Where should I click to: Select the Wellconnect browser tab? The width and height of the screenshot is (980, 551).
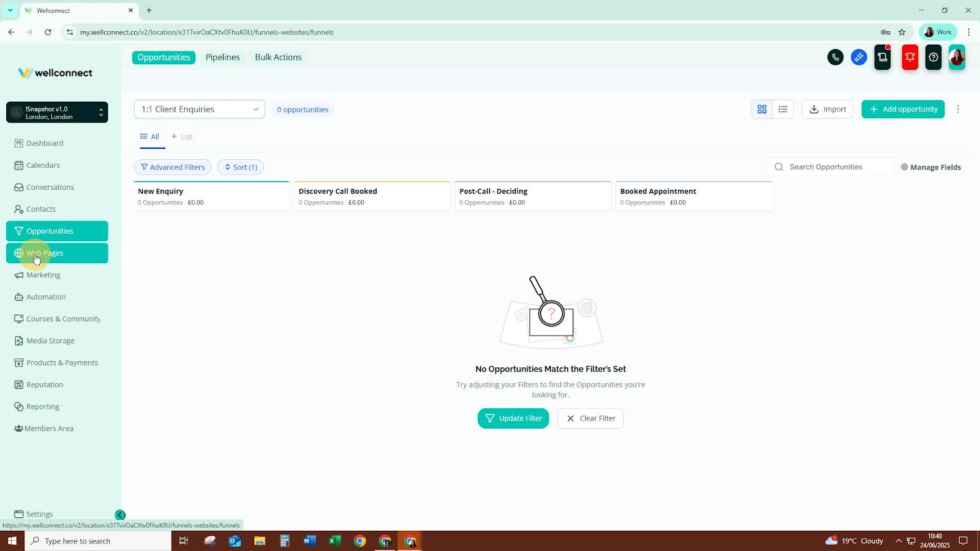78,10
